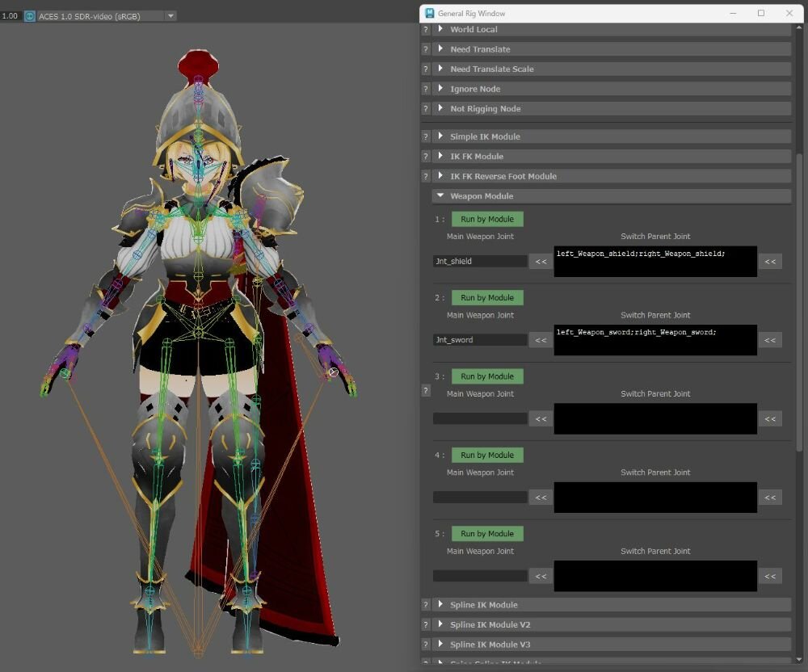This screenshot has width=808, height=672.
Task: Open the ACES 1.0 SDR-video view transform dropdown
Action: coord(170,15)
